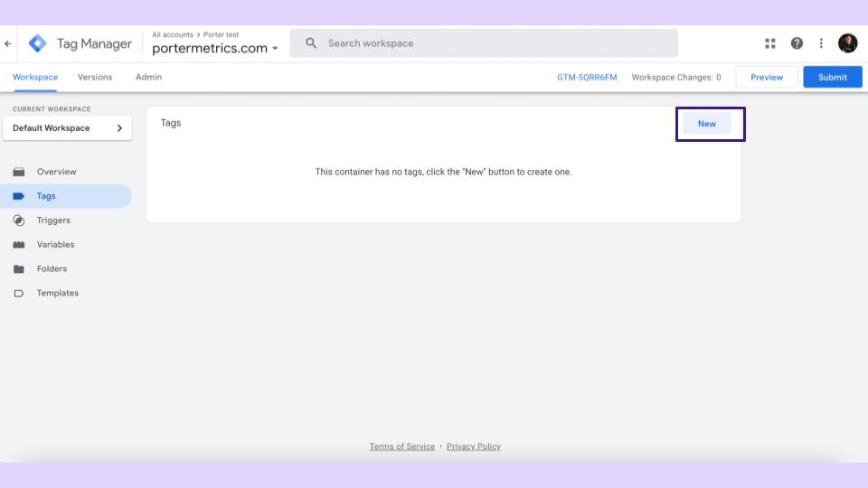The height and width of the screenshot is (488, 868).
Task: Click the Workspace Changes: 0 text
Action: pos(676,78)
